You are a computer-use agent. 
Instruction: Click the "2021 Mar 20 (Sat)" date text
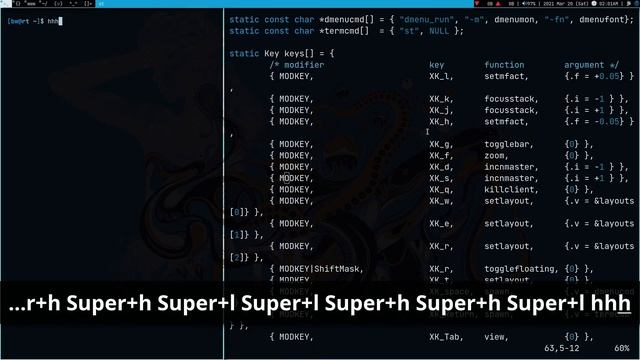point(566,4)
